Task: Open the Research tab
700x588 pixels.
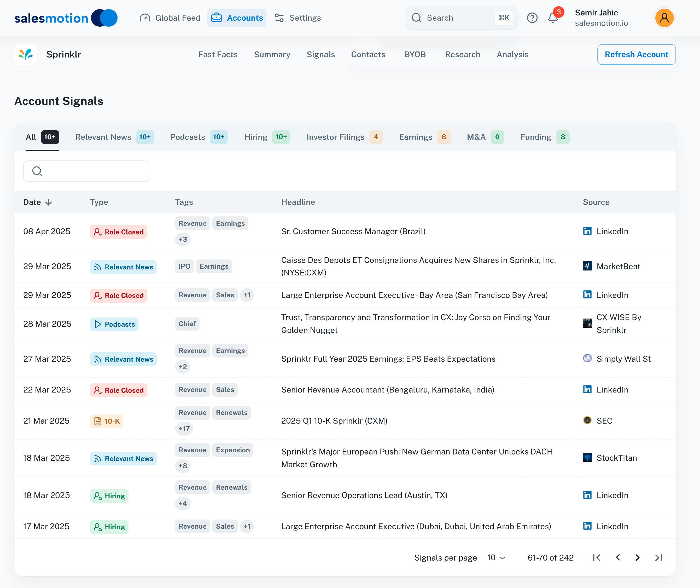Action: (463, 54)
